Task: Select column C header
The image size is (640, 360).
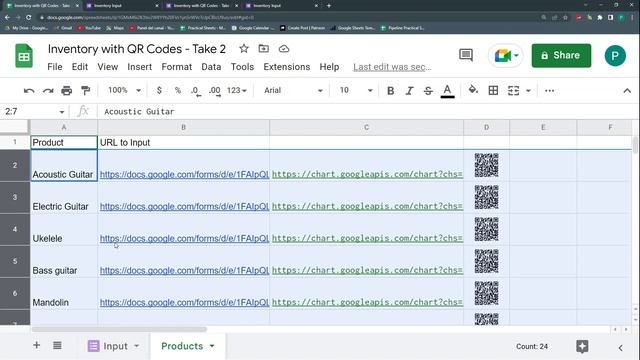Action: [x=367, y=127]
